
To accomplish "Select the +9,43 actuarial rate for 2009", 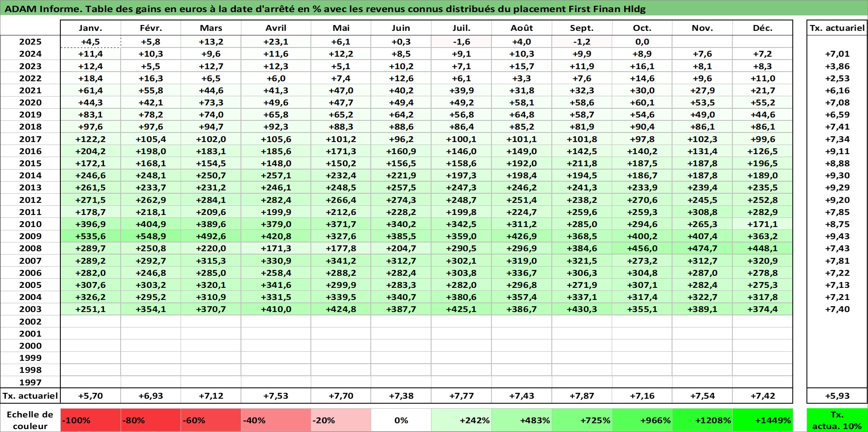I will click(837, 236).
